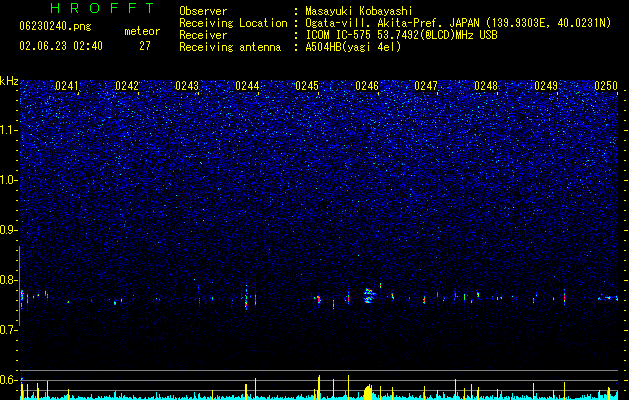Click the 0.9 kHz axis tick label

coord(8,230)
